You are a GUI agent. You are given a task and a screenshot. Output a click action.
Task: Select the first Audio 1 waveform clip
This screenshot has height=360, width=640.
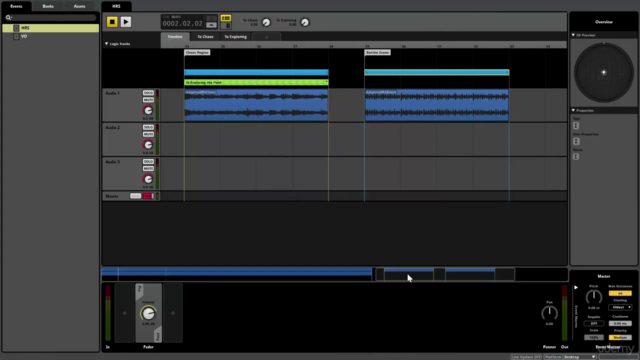(x=256, y=105)
